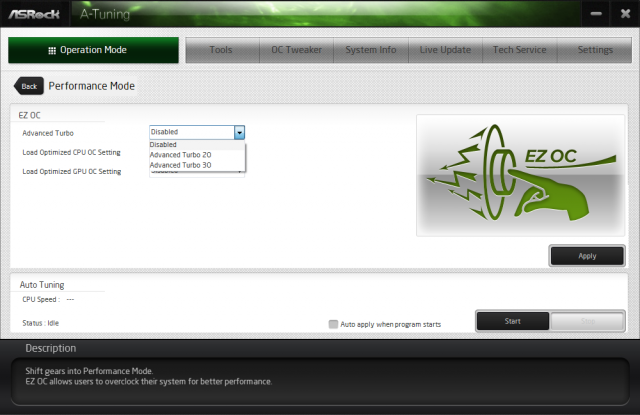Click the Operation Mode grid icon

52,51
